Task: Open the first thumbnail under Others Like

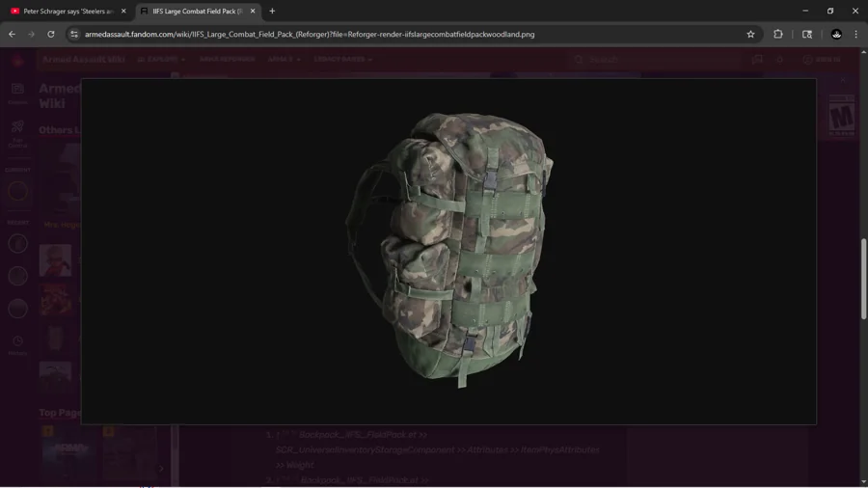Action: pos(60,179)
